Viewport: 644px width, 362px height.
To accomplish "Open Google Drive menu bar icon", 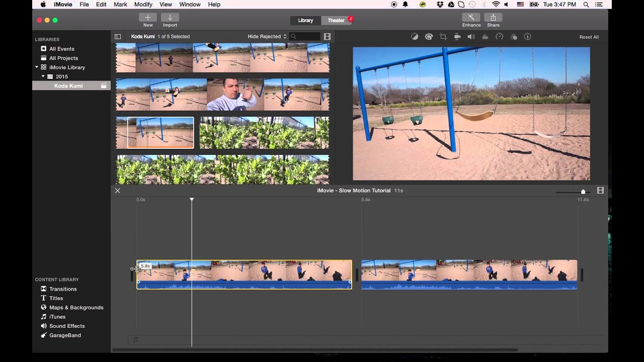I will [451, 5].
